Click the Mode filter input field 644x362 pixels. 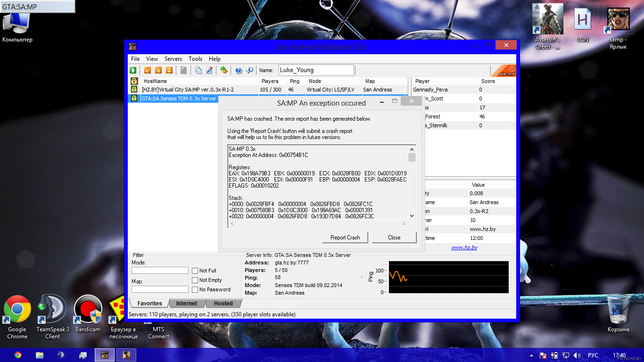[x=160, y=271]
